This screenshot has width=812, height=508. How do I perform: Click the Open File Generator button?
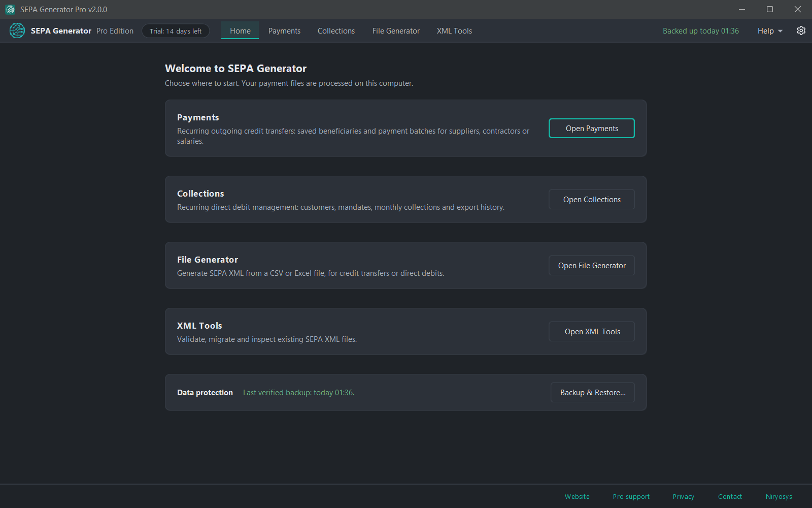point(592,265)
